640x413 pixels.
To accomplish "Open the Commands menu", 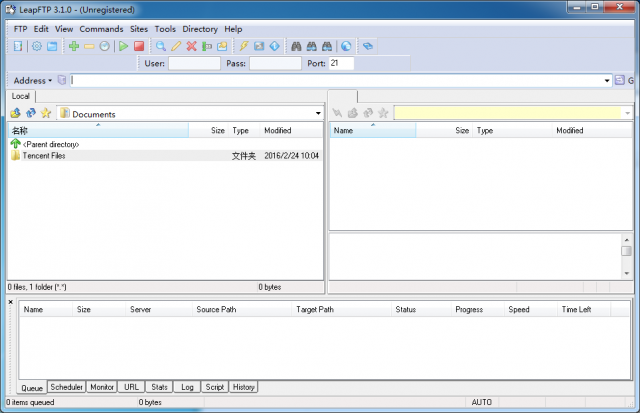I will [101, 29].
